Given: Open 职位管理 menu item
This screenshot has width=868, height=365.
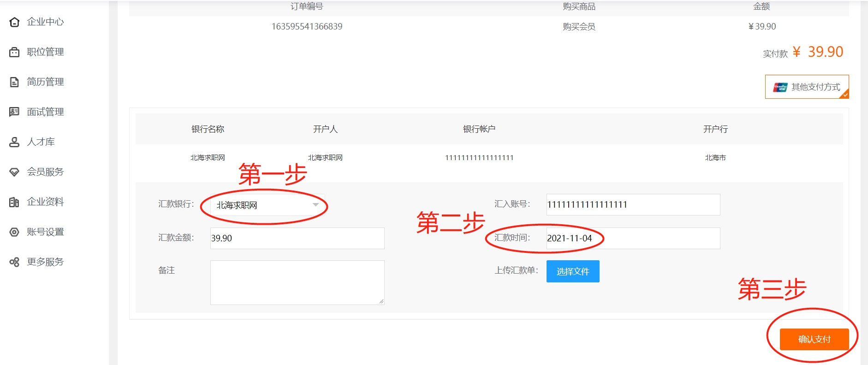Looking at the screenshot, I should point(45,52).
